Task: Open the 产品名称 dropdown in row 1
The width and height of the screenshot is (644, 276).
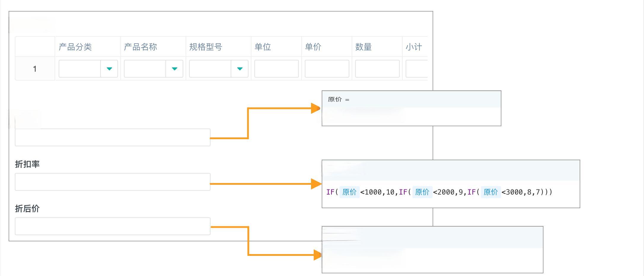Action: coord(174,69)
